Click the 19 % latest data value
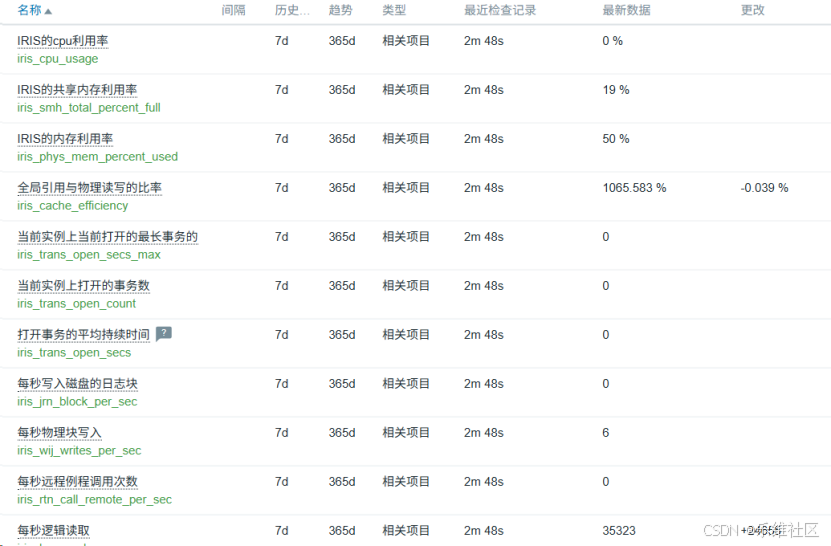 pyautogui.click(x=616, y=90)
